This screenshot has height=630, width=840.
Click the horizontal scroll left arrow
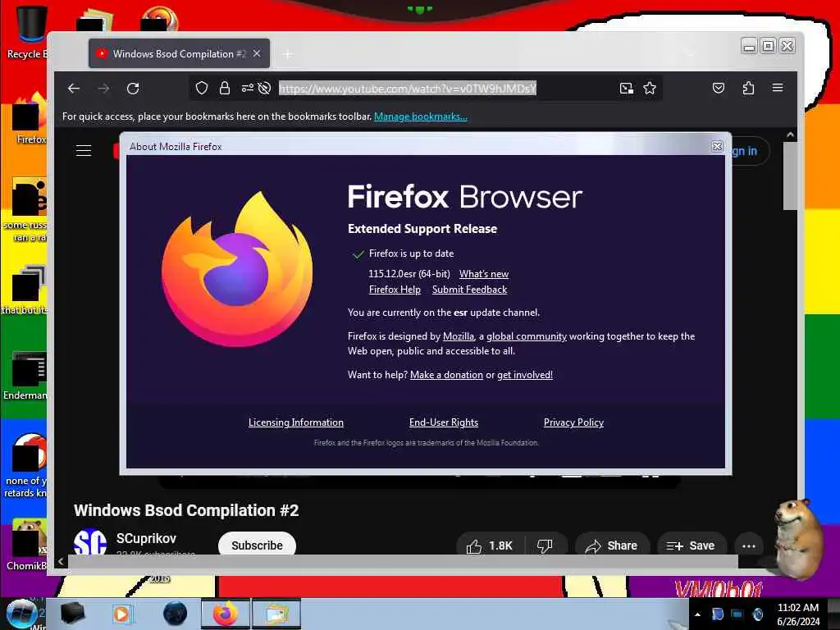coord(61,561)
